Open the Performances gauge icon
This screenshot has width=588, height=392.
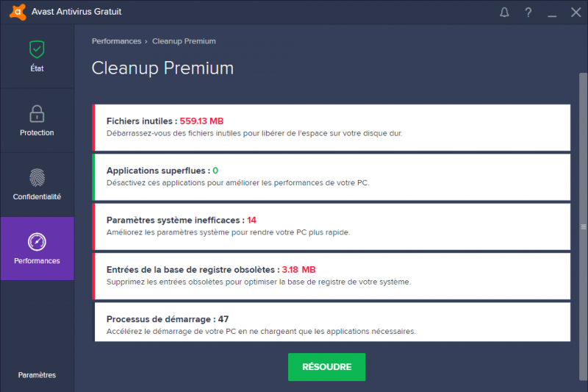pos(37,242)
